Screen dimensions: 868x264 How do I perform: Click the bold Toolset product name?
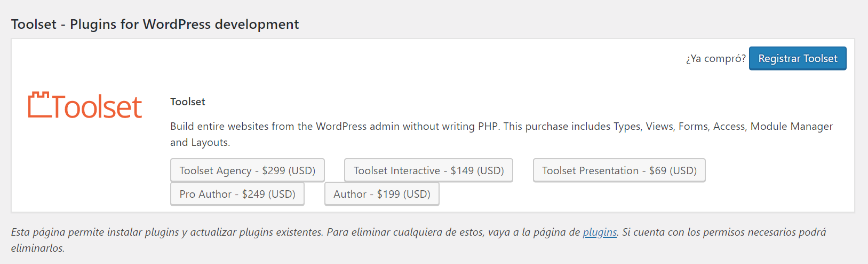pyautogui.click(x=187, y=102)
